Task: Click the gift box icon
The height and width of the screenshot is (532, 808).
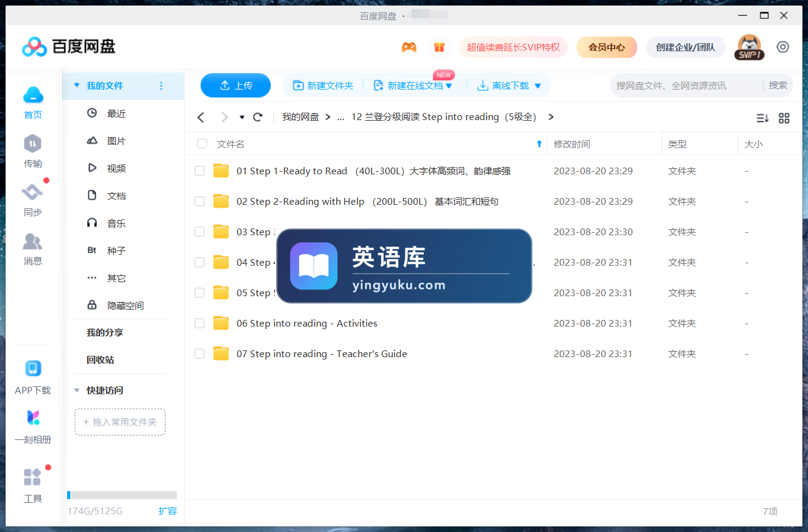Action: (x=439, y=47)
